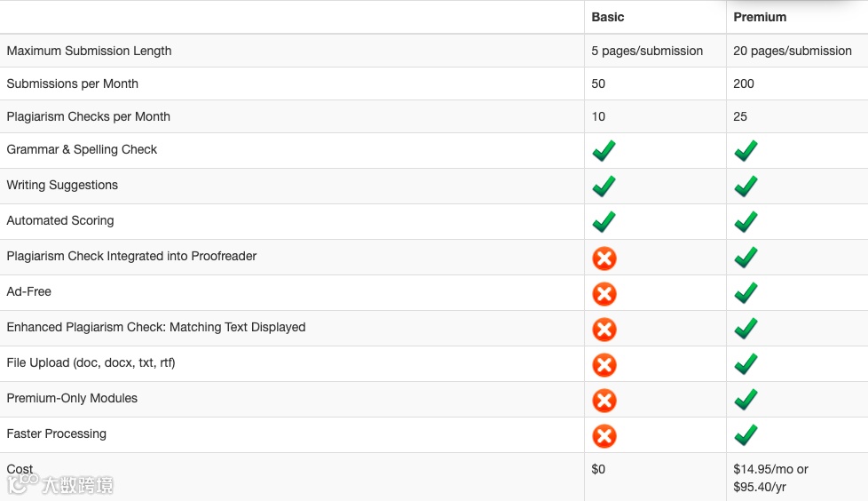The height and width of the screenshot is (501, 868).
Task: Click the Basic red X for Plagiarism Check Integrated
Action: point(604,258)
